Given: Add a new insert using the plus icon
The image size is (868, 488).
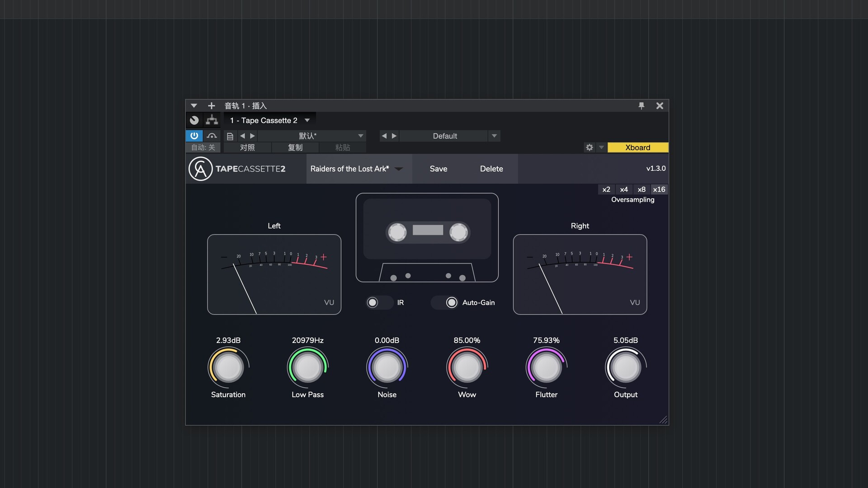Looking at the screenshot, I should 211,105.
